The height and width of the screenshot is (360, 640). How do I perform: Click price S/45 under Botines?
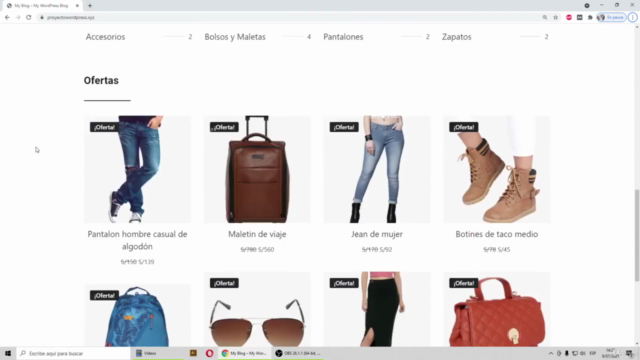tap(504, 249)
